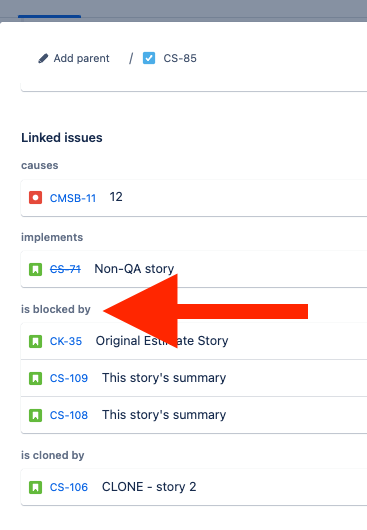Screen dimensions: 367x530
Task: Select the Original Estimate Story row
Action: coord(194,341)
